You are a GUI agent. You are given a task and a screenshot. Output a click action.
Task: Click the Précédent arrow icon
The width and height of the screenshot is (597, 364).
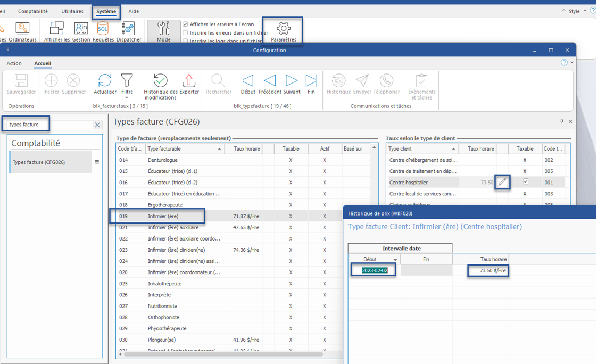(270, 80)
